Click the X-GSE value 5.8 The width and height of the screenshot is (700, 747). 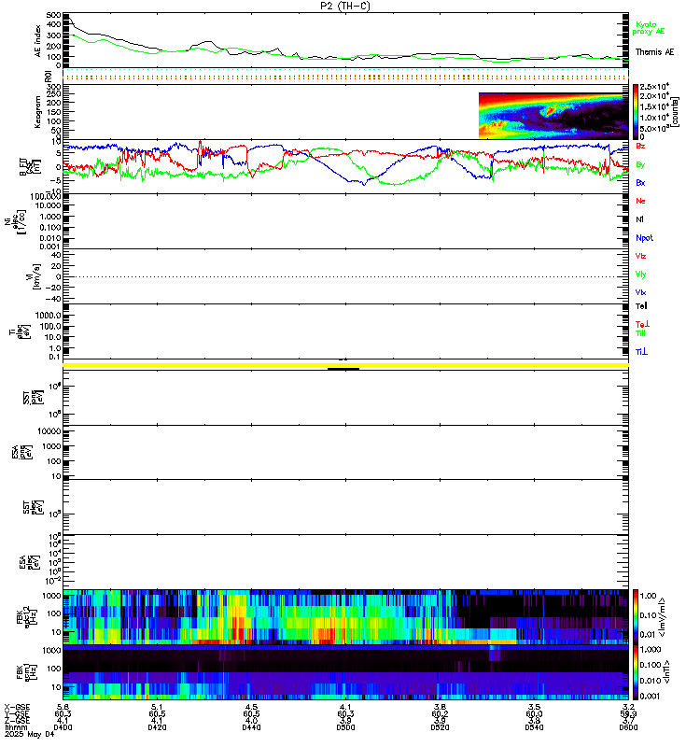point(63,707)
